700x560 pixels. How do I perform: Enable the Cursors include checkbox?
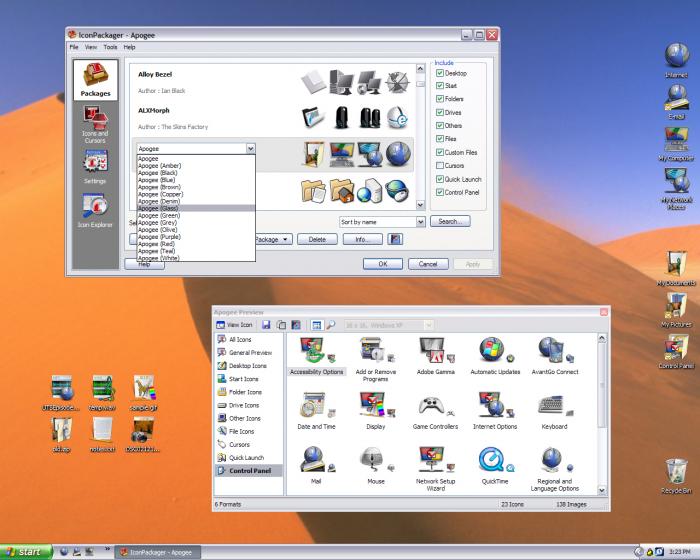[x=440, y=166]
